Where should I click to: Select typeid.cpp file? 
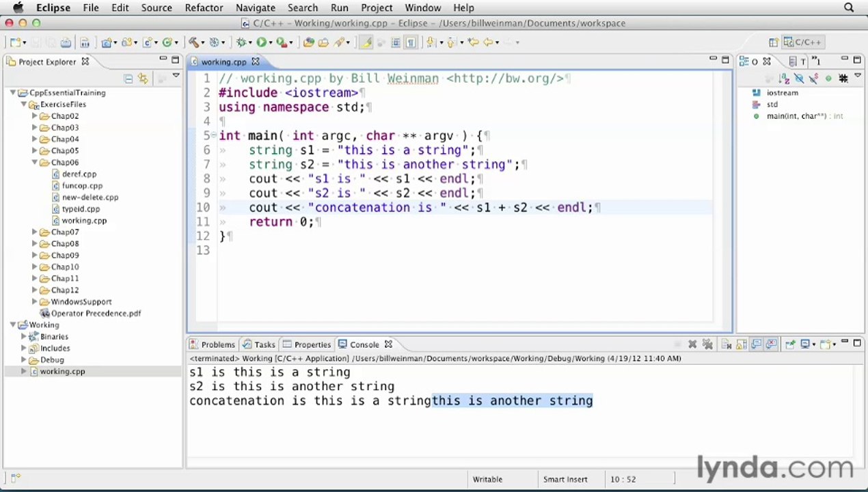(75, 208)
